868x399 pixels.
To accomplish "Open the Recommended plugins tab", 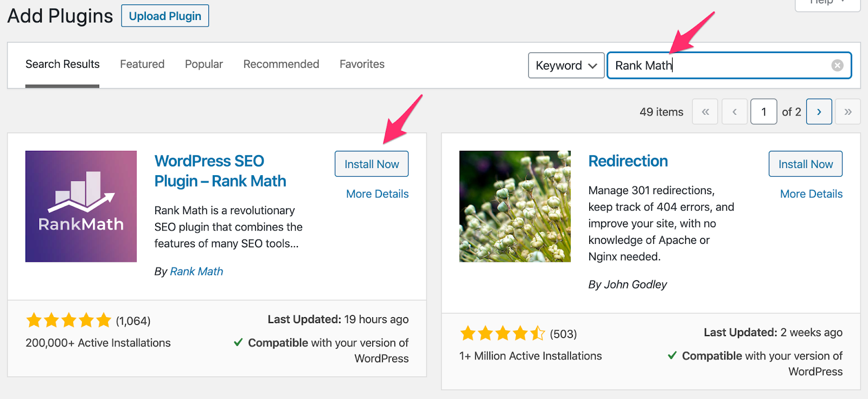I will 281,64.
